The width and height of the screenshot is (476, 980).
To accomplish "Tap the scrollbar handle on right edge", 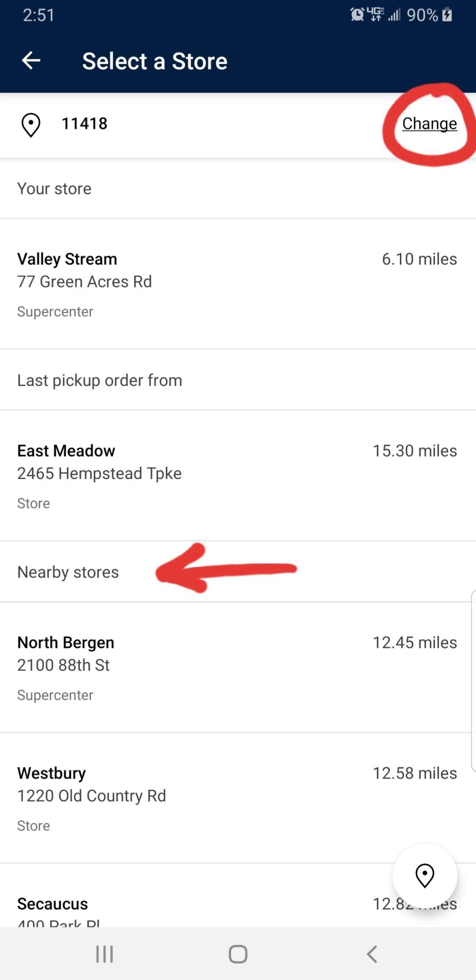I will (473, 681).
